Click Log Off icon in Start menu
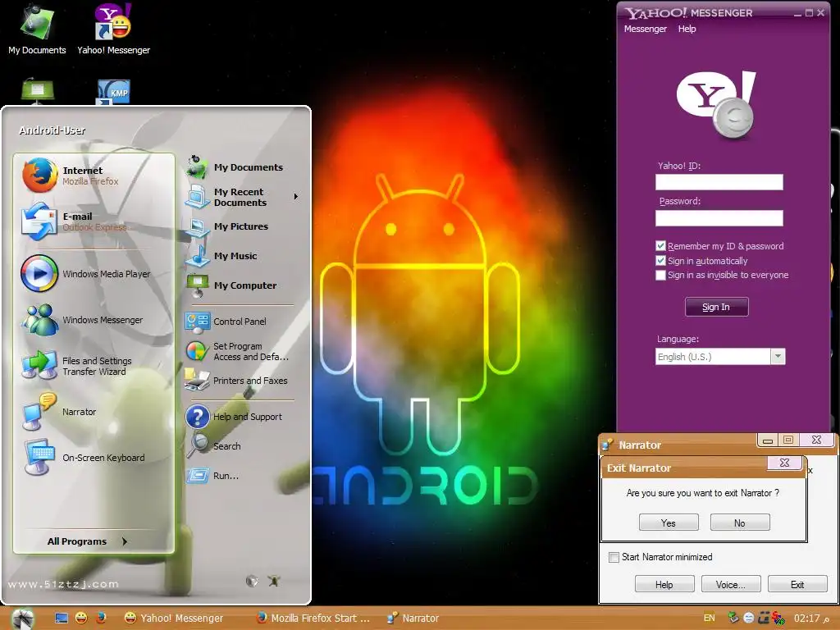840x630 pixels. (253, 581)
